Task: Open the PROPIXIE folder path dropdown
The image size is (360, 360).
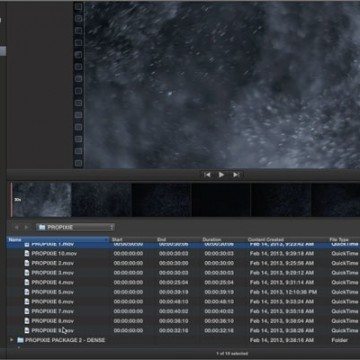Action: pyautogui.click(x=75, y=227)
